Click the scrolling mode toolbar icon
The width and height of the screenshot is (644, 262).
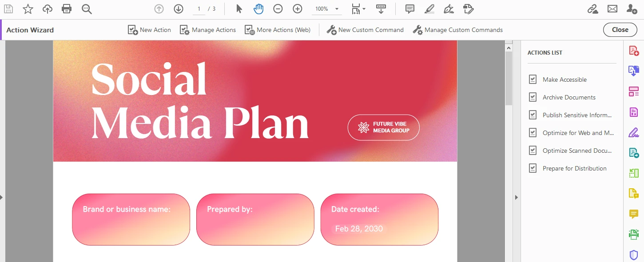[x=381, y=9]
